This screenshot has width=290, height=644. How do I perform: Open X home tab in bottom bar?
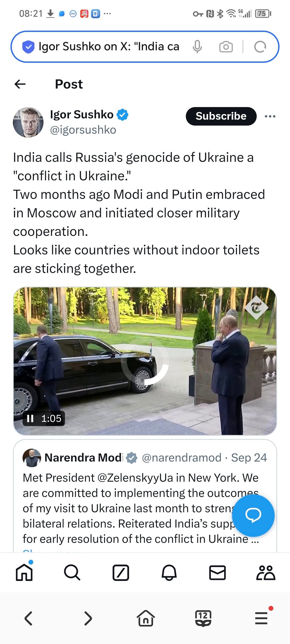24,573
